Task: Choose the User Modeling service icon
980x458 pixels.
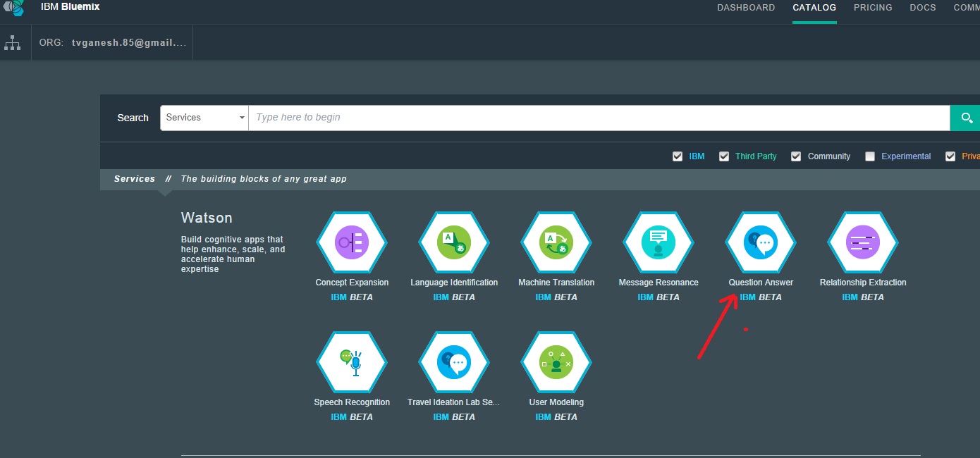Action: pyautogui.click(x=556, y=363)
